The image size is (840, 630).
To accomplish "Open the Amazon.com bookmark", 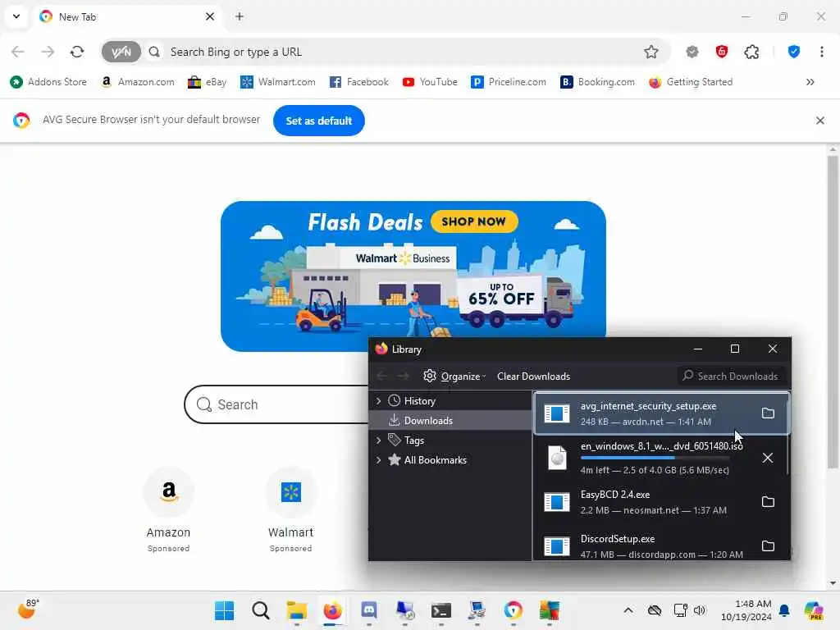I will [138, 82].
